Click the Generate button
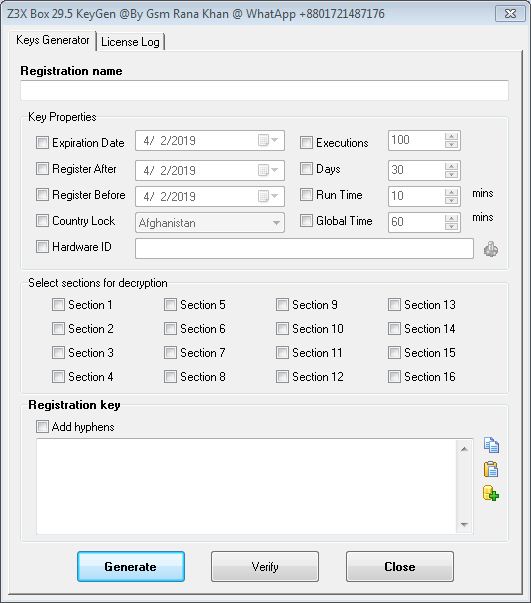Image resolution: width=531 pixels, height=603 pixels. coord(131,566)
